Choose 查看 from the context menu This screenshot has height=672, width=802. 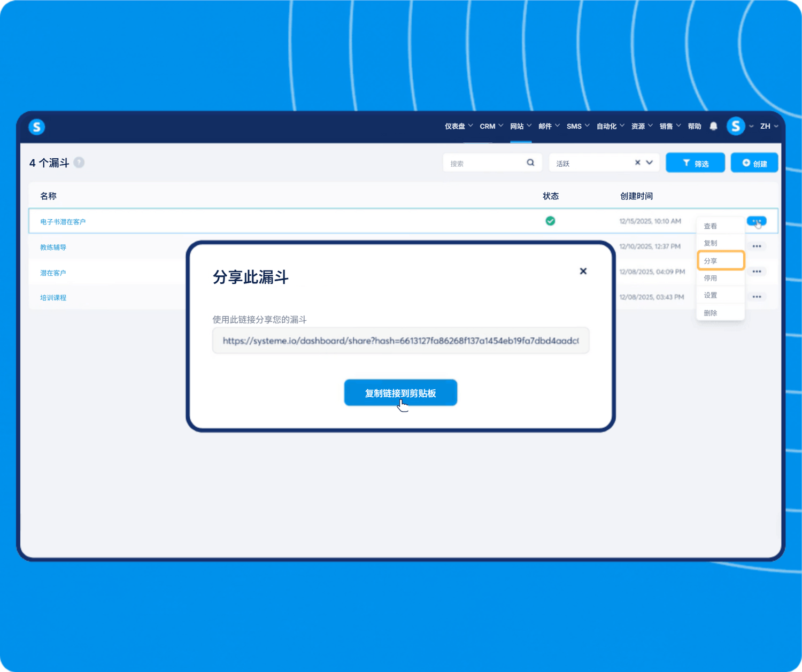tap(720, 226)
